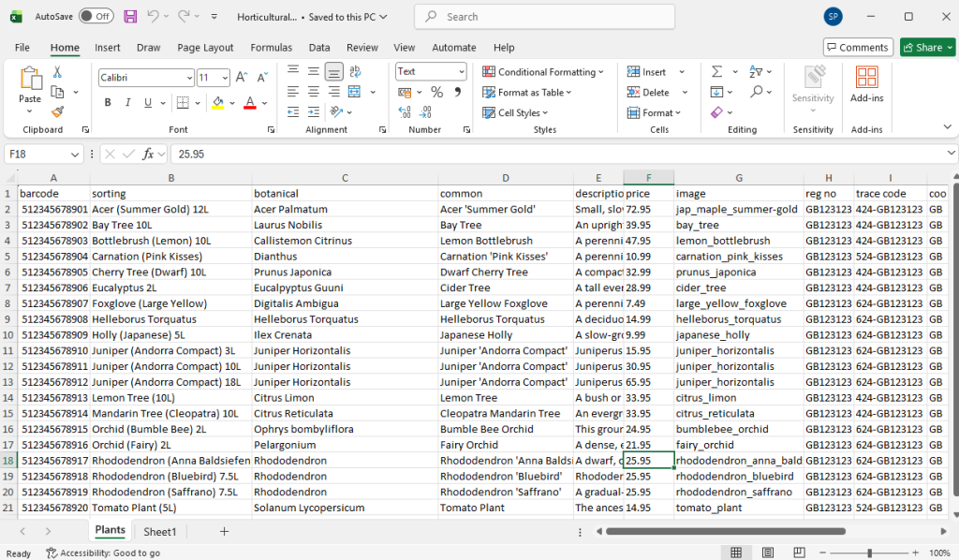
Task: Toggle Bold formatting
Action: point(108,102)
